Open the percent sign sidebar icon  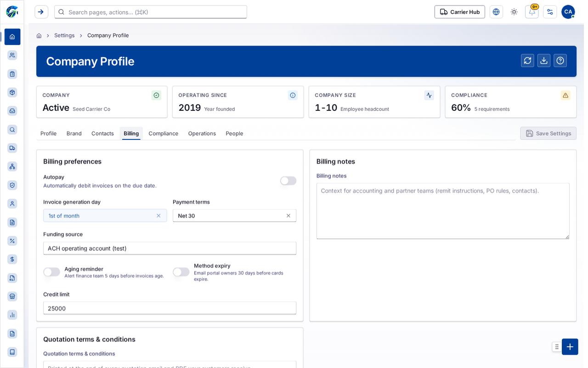coord(12,241)
